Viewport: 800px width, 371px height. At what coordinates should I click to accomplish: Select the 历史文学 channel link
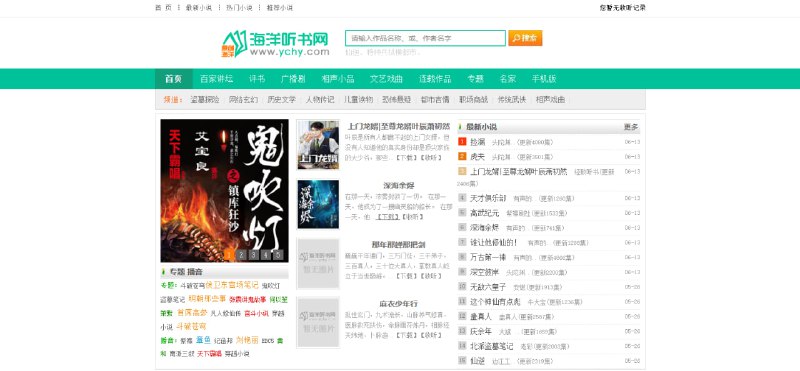pyautogui.click(x=282, y=100)
